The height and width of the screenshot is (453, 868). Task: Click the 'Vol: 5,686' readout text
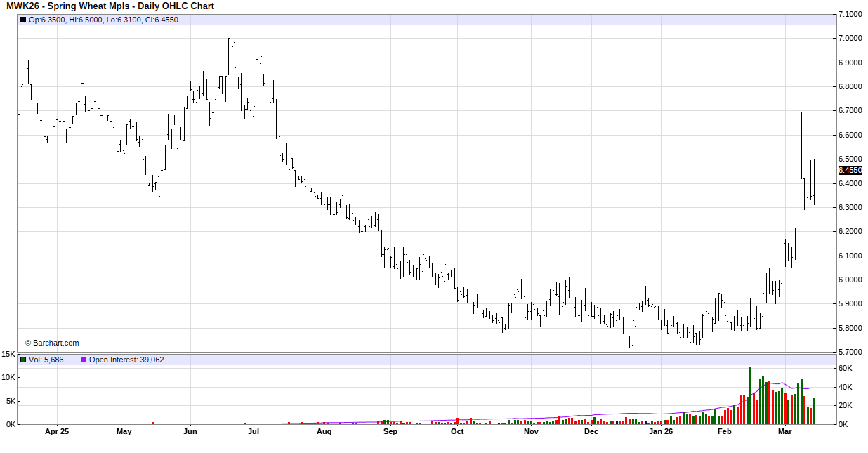[x=46, y=360]
